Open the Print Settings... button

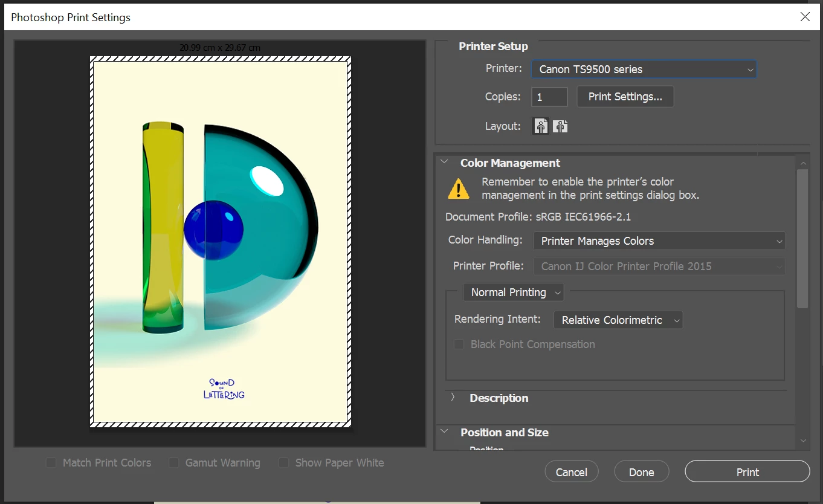pyautogui.click(x=625, y=97)
